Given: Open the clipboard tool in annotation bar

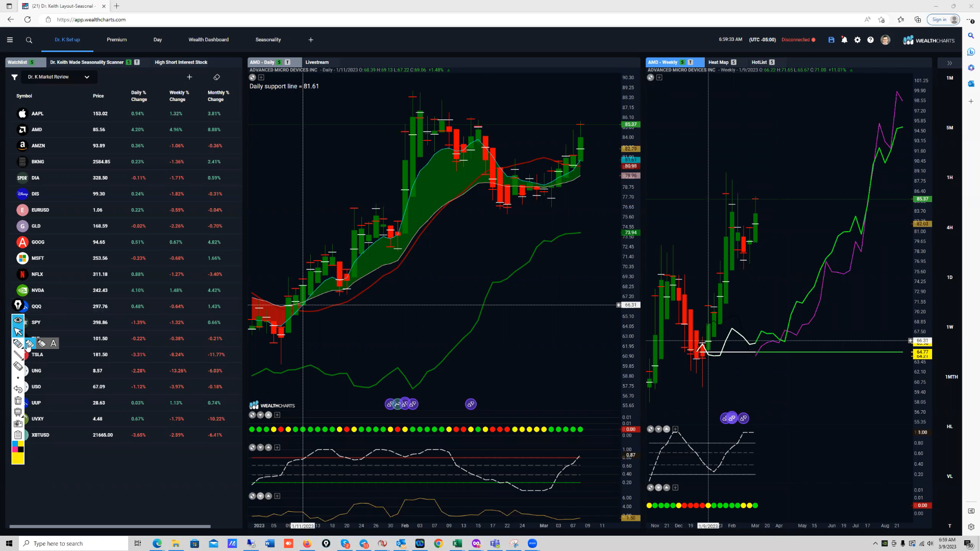Looking at the screenshot, I should click(18, 435).
